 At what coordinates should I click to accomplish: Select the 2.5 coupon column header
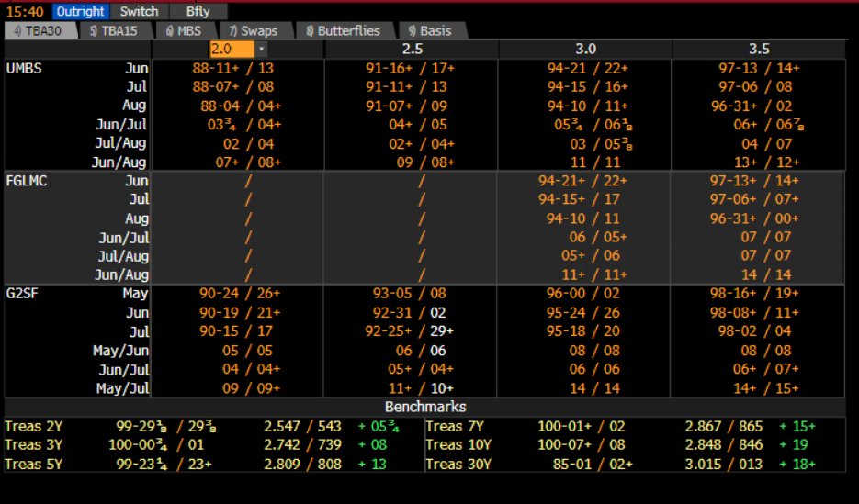(x=412, y=50)
